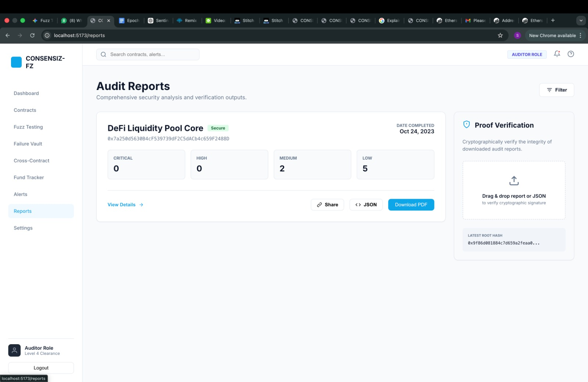The image size is (588, 382).
Task: Click the drag & drop report zone
Action: click(x=514, y=190)
